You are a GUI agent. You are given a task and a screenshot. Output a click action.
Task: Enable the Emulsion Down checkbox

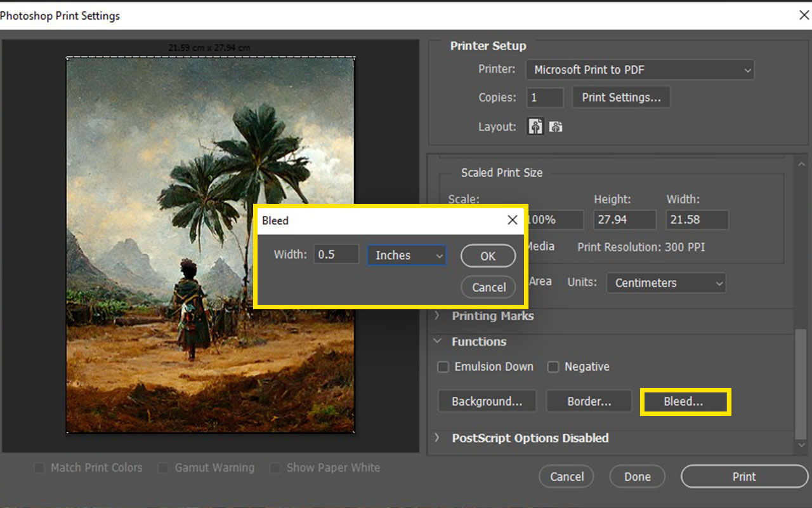click(x=443, y=366)
